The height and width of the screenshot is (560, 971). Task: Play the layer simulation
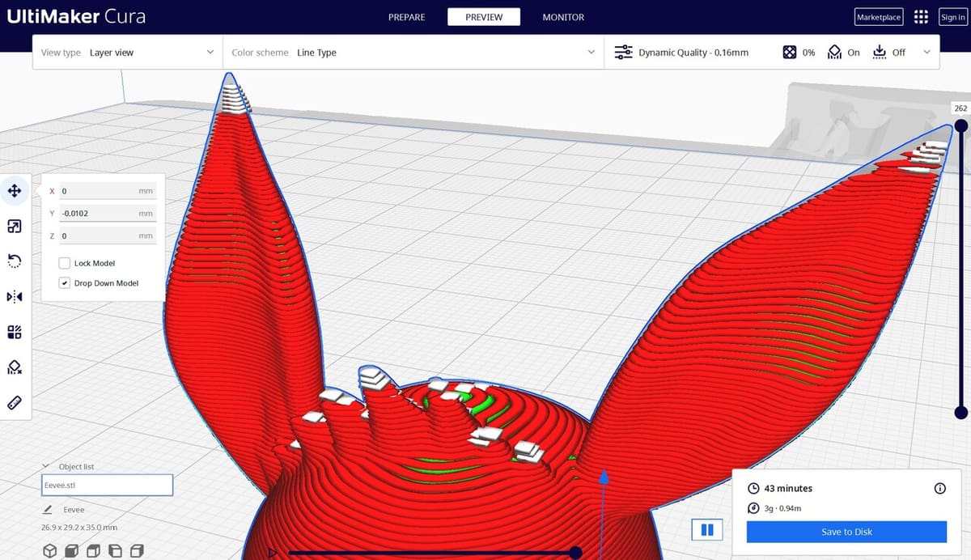click(273, 553)
